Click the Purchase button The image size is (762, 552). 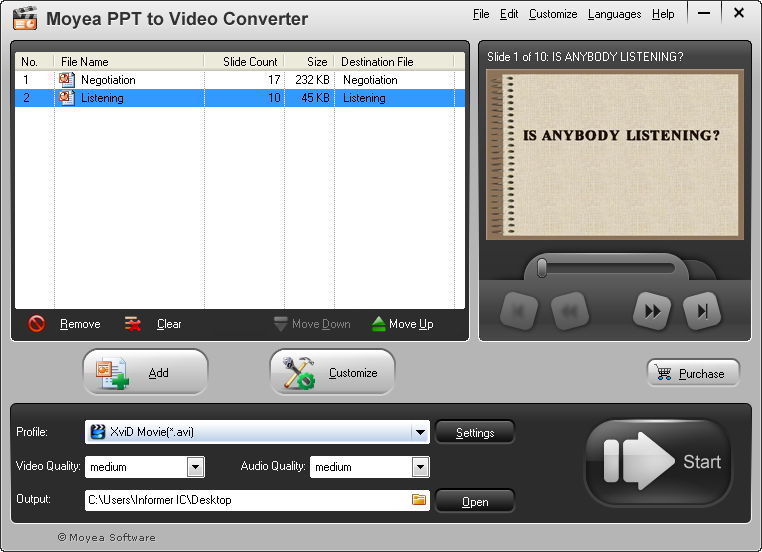tap(693, 373)
